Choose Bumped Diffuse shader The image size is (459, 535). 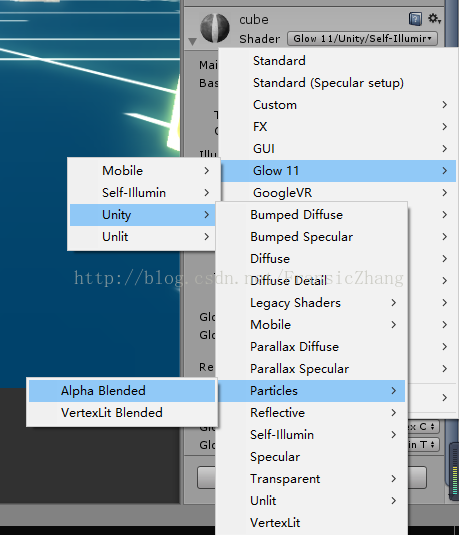311,215
